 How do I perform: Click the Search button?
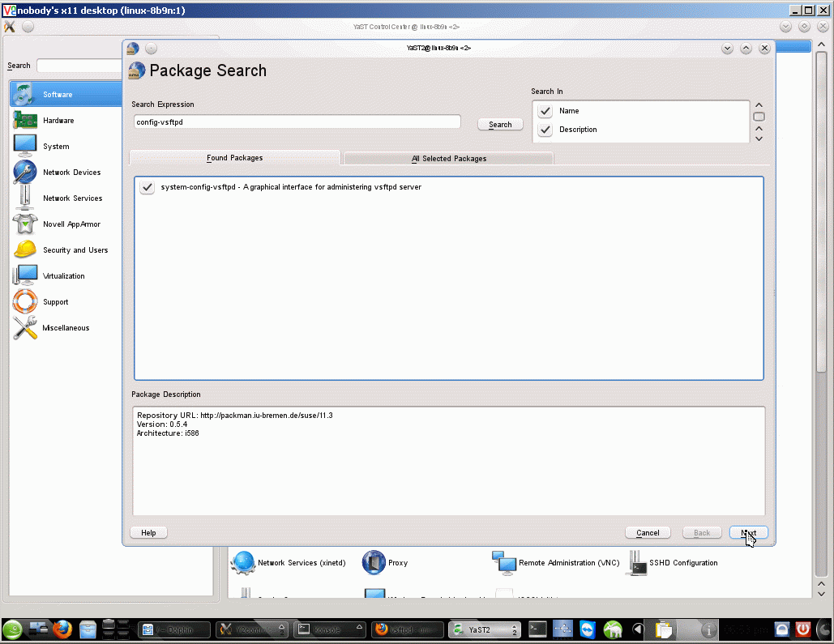coord(500,125)
